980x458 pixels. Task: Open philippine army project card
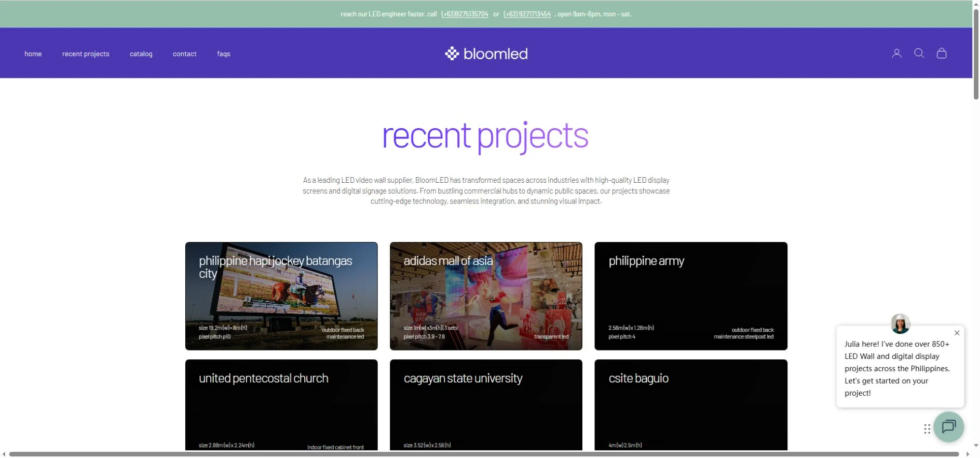(691, 296)
